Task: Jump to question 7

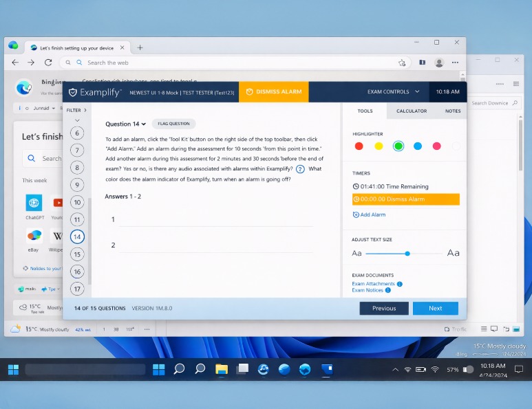Action: point(77,151)
